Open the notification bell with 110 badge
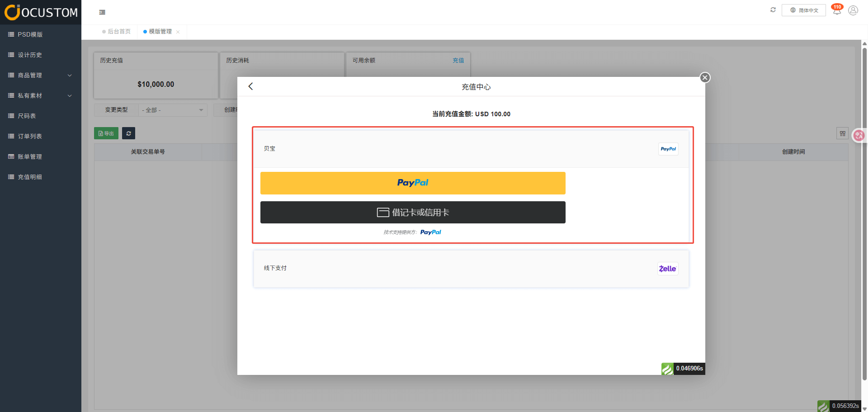 click(836, 10)
